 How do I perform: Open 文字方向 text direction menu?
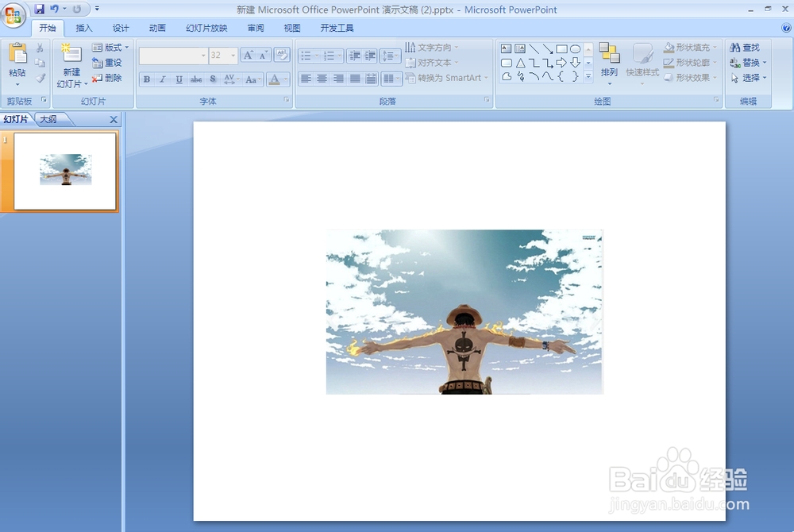pos(431,48)
